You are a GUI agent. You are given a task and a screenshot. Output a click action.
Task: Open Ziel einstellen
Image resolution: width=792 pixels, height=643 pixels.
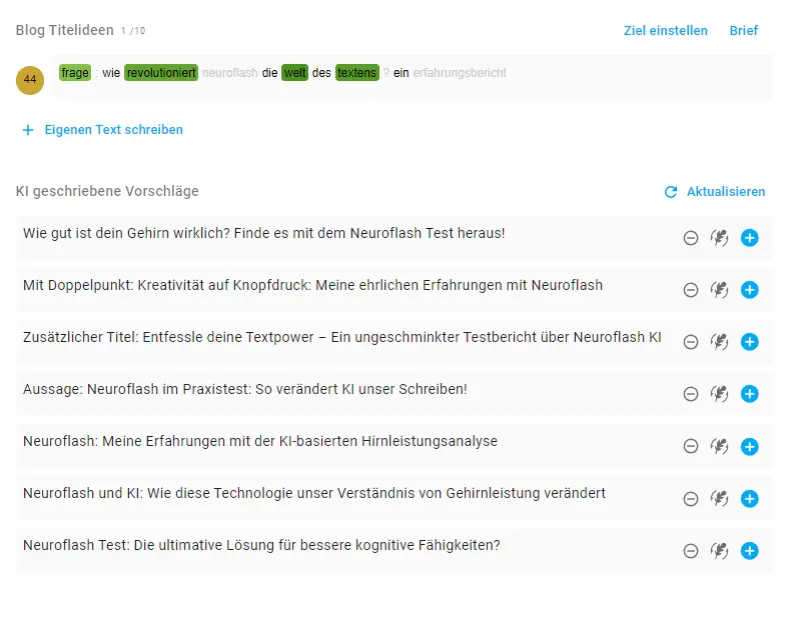point(665,31)
